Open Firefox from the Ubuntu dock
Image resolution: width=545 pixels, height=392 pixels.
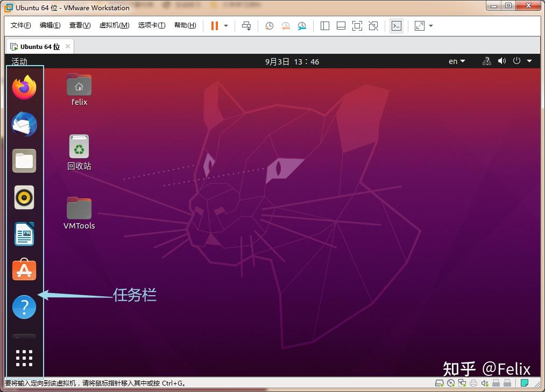pos(24,88)
